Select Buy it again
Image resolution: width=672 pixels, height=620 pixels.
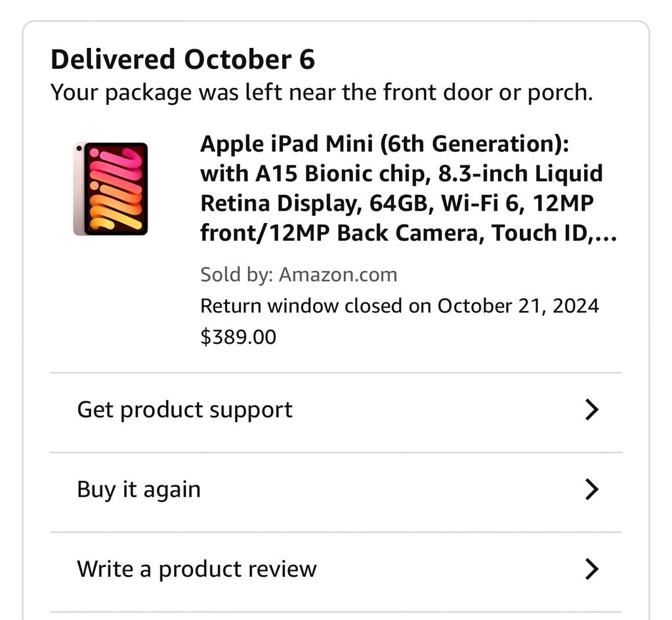point(138,489)
